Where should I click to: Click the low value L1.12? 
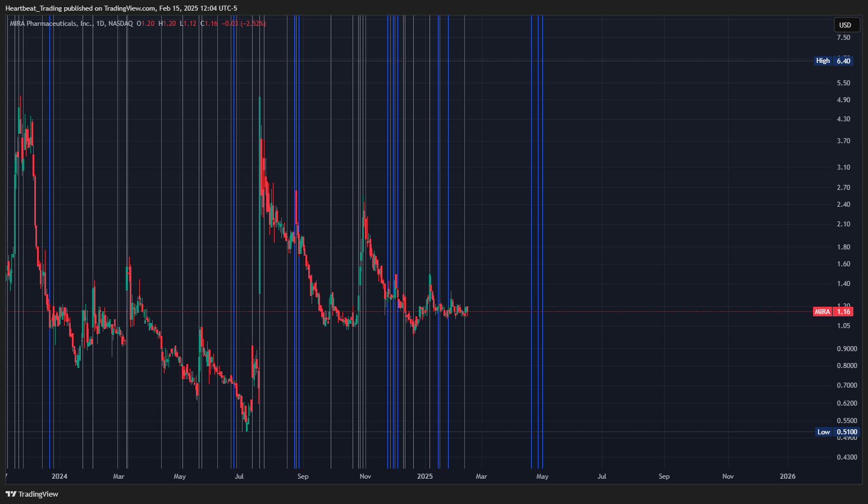tap(188, 24)
